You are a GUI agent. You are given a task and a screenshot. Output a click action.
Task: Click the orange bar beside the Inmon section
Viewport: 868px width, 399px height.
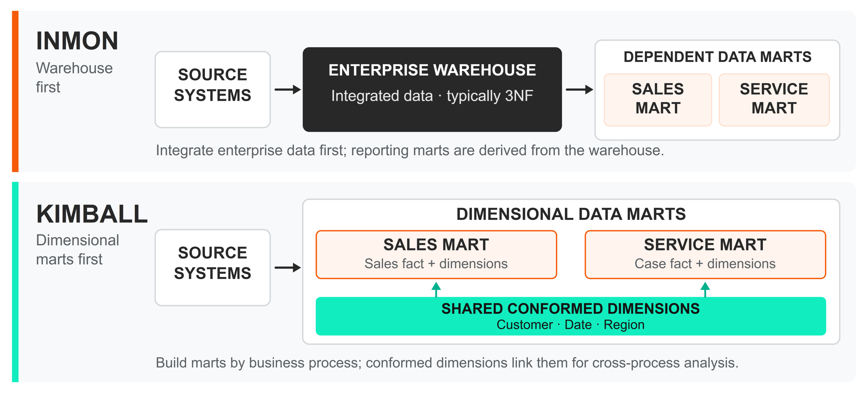point(15,91)
